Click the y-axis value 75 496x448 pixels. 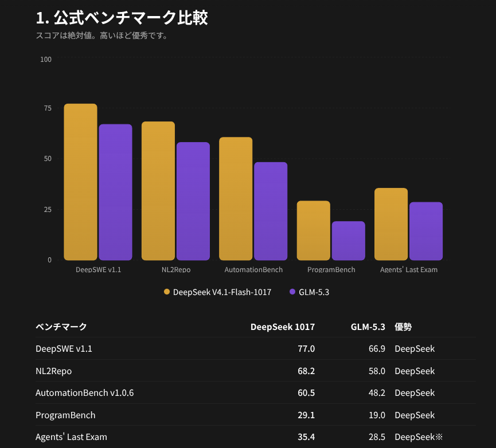click(48, 108)
